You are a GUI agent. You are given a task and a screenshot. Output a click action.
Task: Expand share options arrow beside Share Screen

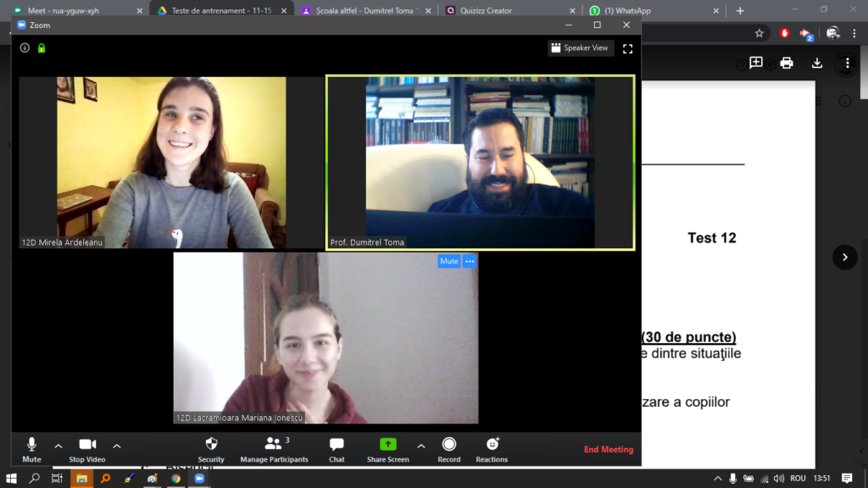tap(420, 446)
